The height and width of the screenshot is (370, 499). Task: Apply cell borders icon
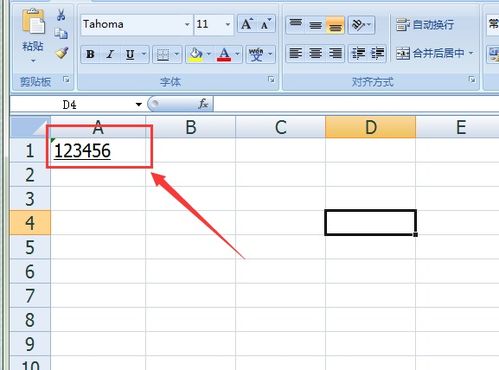coord(163,55)
